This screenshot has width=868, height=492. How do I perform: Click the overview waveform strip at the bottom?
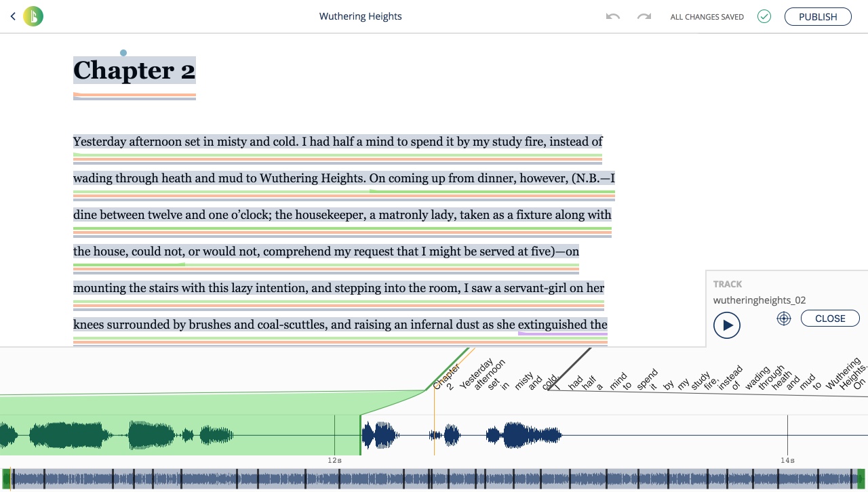(434, 479)
